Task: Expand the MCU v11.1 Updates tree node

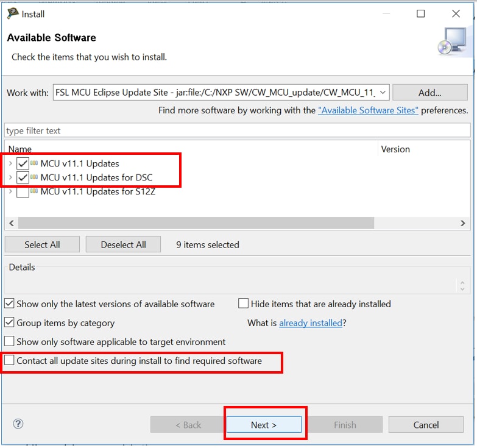Action: click(x=10, y=163)
